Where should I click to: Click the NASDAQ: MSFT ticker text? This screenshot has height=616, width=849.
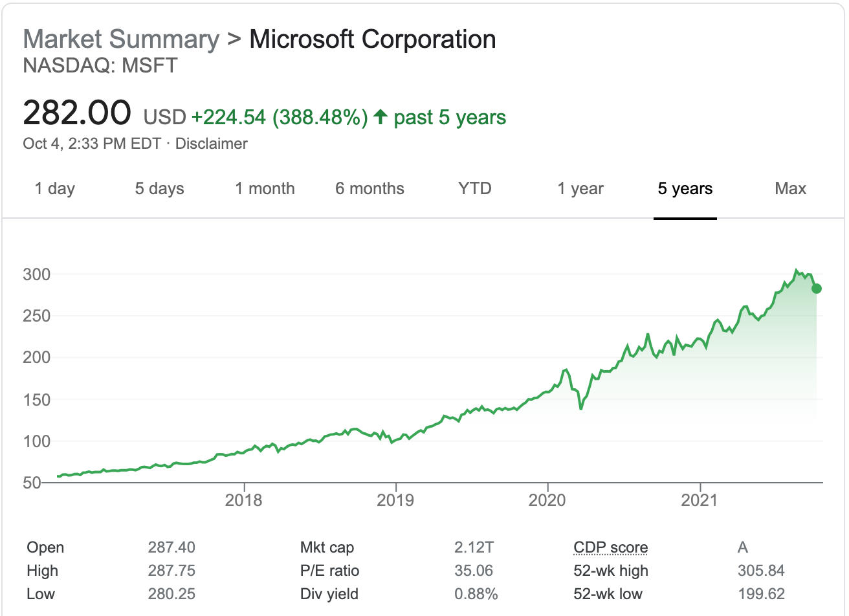(x=100, y=66)
